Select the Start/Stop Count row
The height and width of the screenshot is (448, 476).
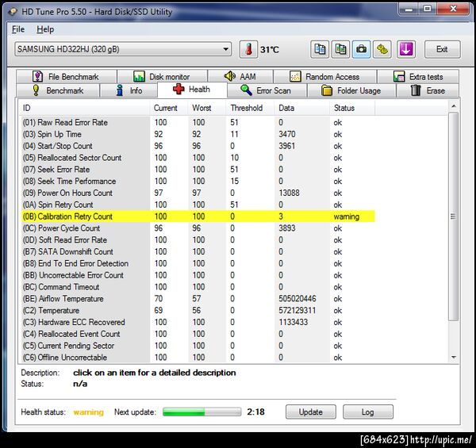tap(198, 146)
